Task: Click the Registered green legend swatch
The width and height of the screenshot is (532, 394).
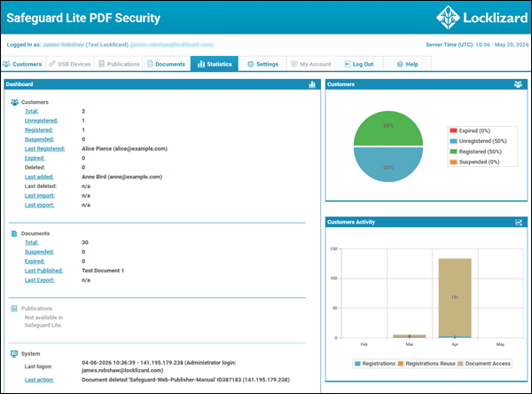Action: [453, 152]
